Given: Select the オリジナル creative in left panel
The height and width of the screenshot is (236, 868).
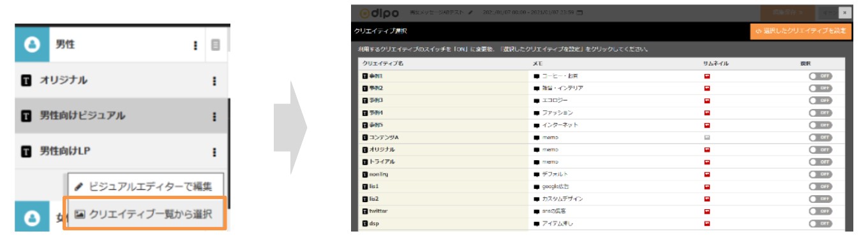Looking at the screenshot, I should 64,81.
